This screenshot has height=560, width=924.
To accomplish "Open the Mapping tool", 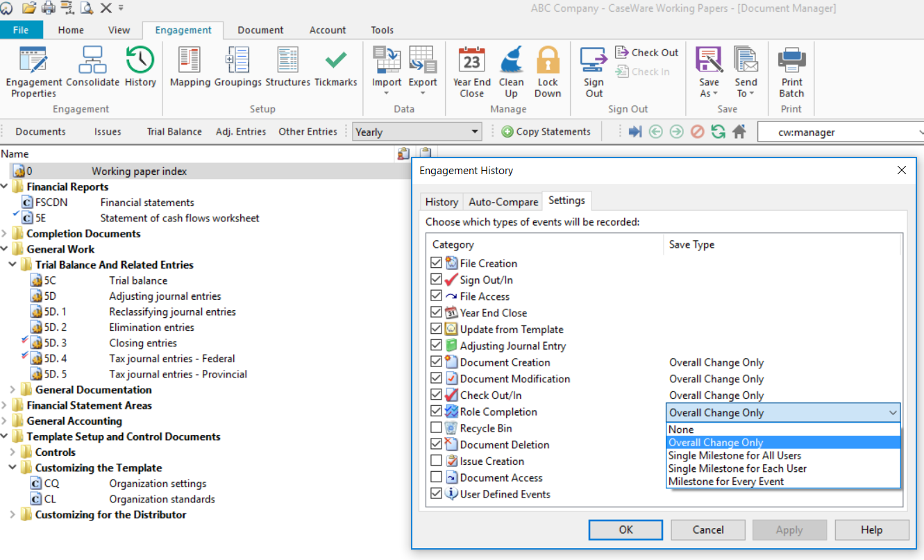I will (187, 66).
